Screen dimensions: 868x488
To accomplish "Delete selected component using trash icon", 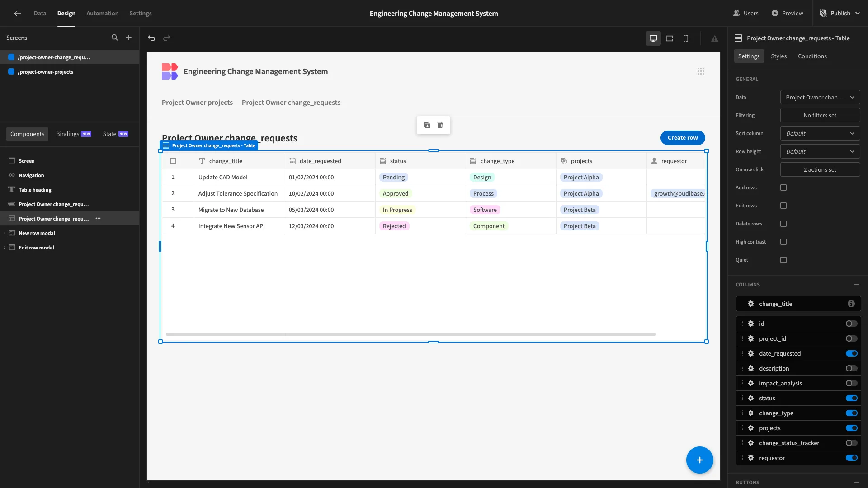I will click(440, 125).
